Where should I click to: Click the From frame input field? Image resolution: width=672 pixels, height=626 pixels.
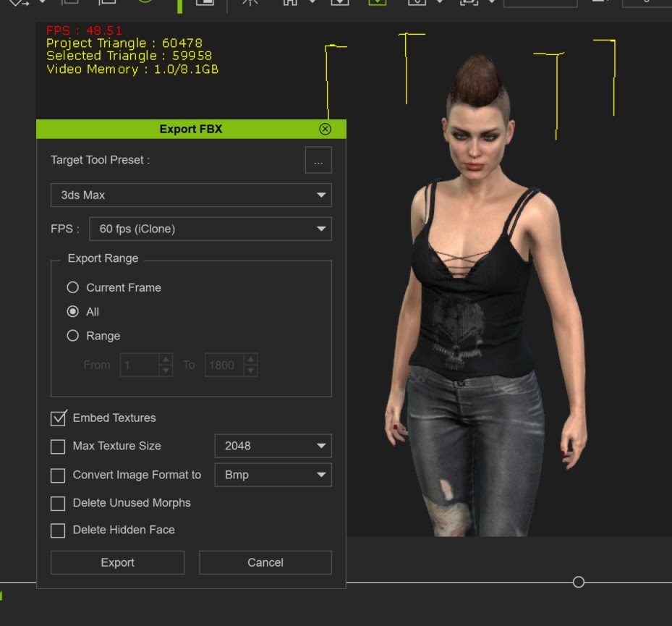(140, 365)
